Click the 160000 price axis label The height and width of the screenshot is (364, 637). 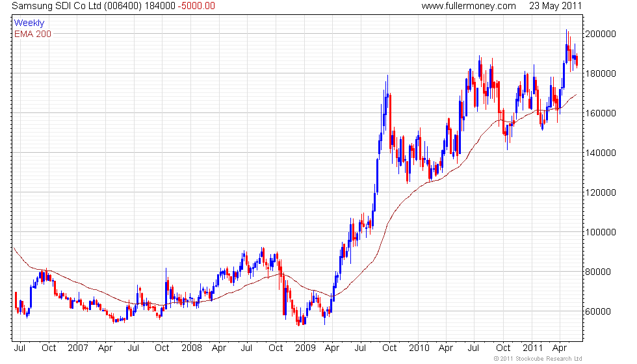601,113
